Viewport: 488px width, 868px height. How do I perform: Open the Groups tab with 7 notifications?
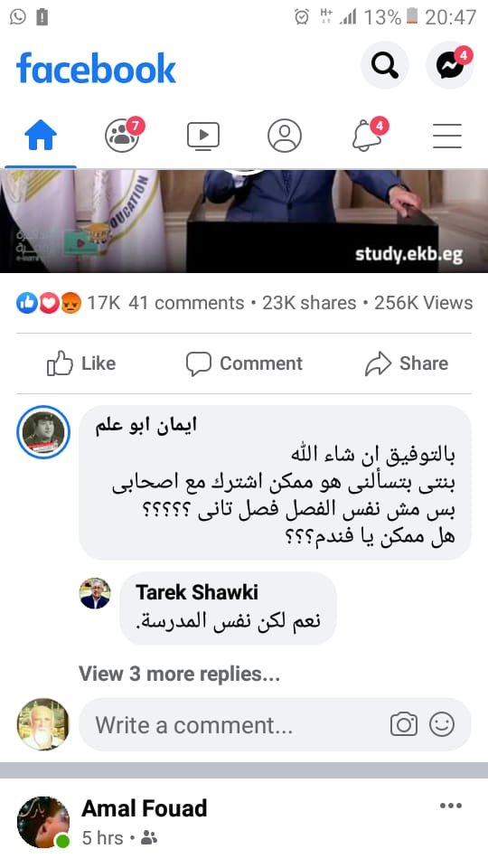pos(123,136)
